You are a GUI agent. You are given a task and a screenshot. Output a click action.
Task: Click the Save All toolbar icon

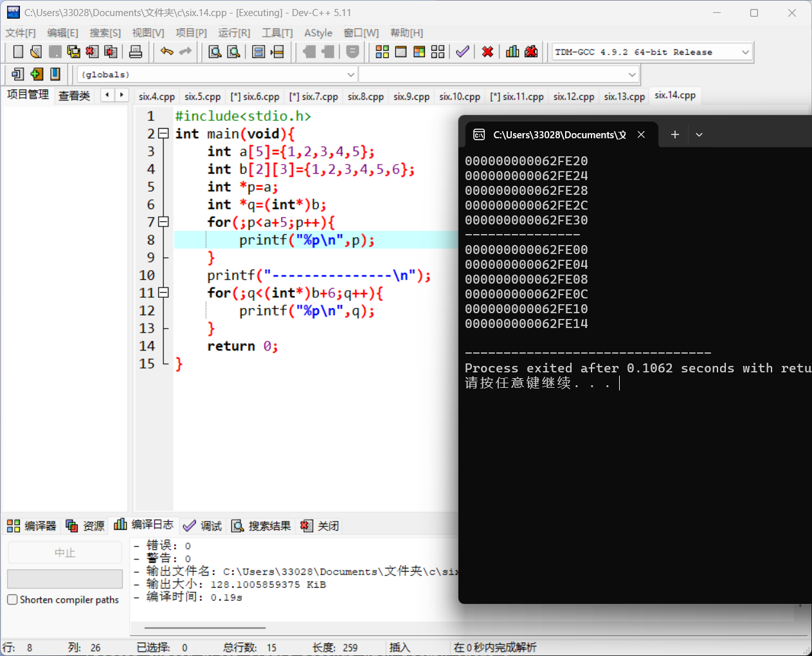(74, 52)
